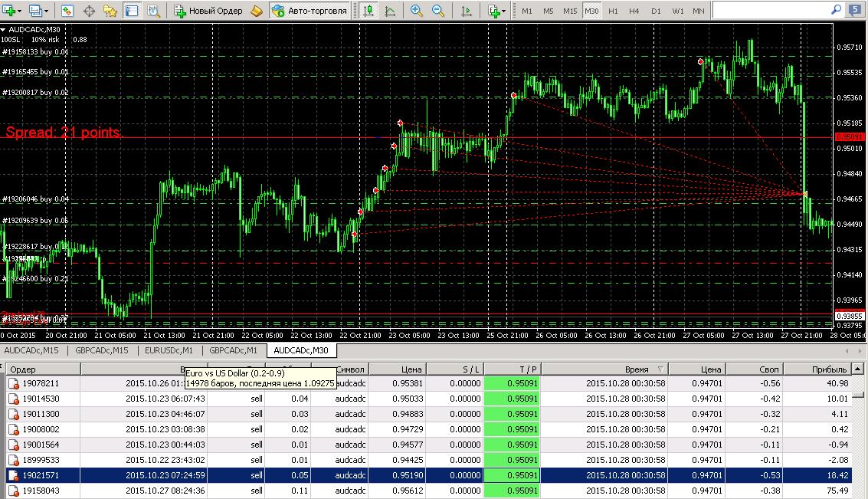Viewport: 868px width, 499px height.
Task: Toggle the Terminal panel icon
Action: tap(132, 10)
